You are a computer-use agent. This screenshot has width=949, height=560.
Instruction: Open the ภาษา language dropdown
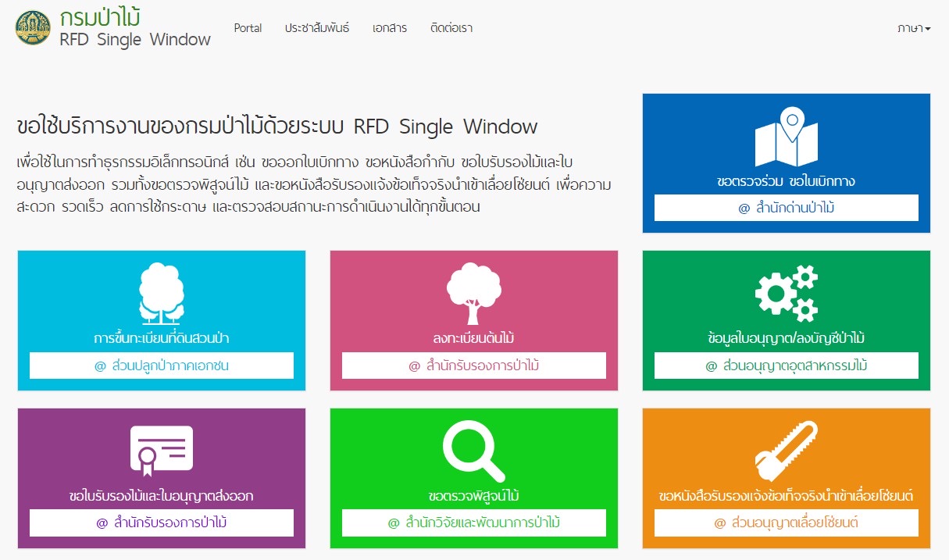pyautogui.click(x=914, y=28)
